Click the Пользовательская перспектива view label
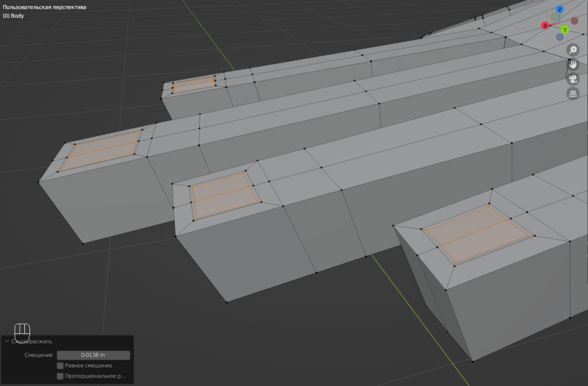Screen dimensions: 588x386 point(44,7)
